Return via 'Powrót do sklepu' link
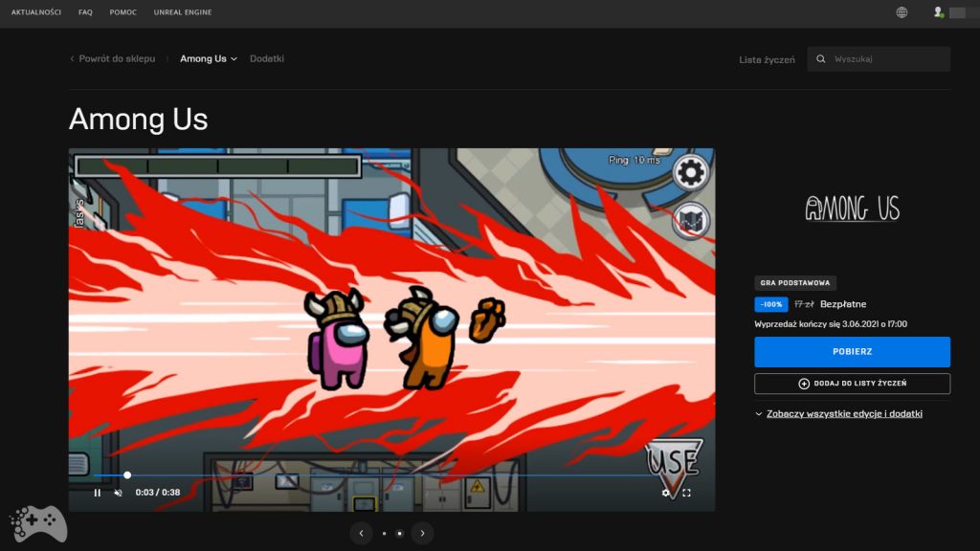The image size is (980, 551). click(x=113, y=58)
